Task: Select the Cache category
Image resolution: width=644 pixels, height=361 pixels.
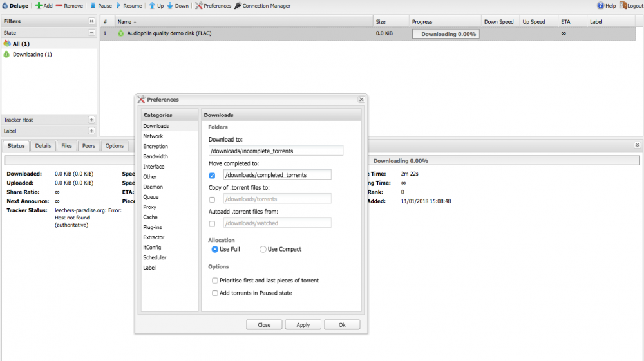Action: (169, 217)
